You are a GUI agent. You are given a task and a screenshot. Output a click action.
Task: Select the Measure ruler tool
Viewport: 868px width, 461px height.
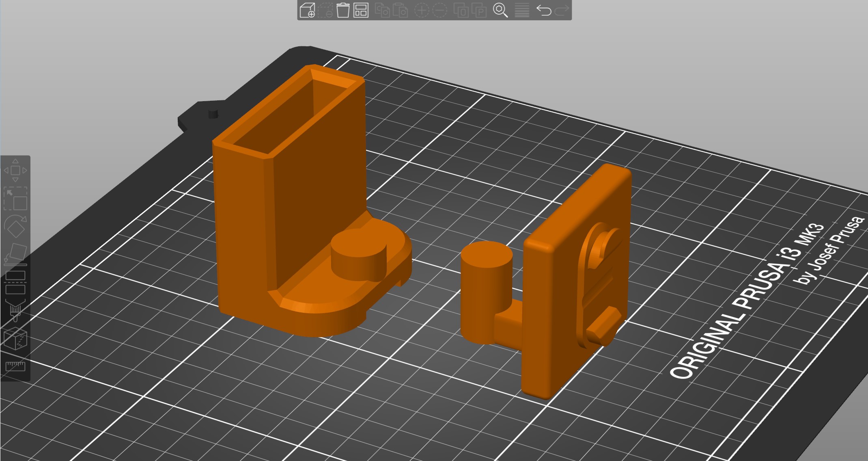(x=15, y=367)
